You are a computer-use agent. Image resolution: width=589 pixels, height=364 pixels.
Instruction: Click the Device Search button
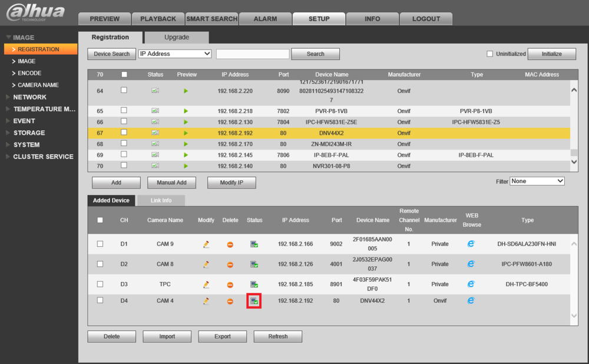[111, 54]
